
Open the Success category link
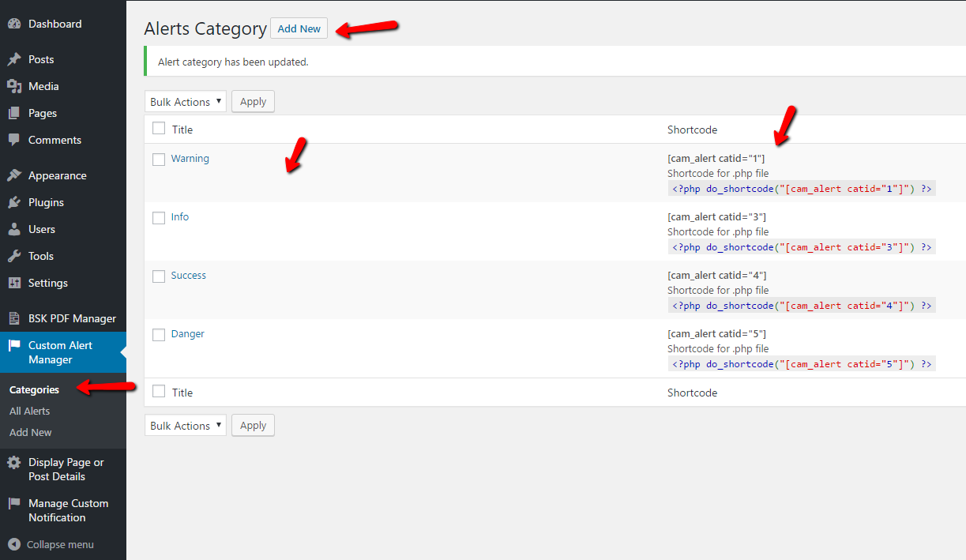coord(189,276)
